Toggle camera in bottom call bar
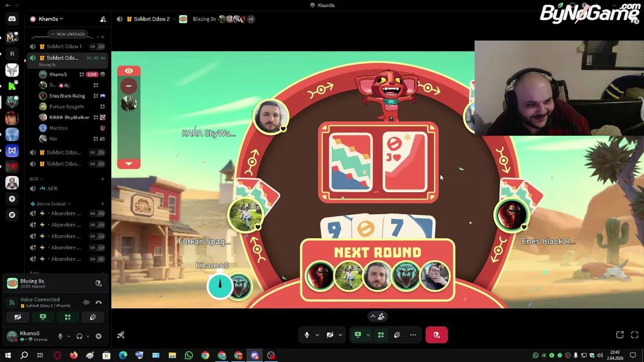The width and height of the screenshot is (644, 362). (x=330, y=335)
